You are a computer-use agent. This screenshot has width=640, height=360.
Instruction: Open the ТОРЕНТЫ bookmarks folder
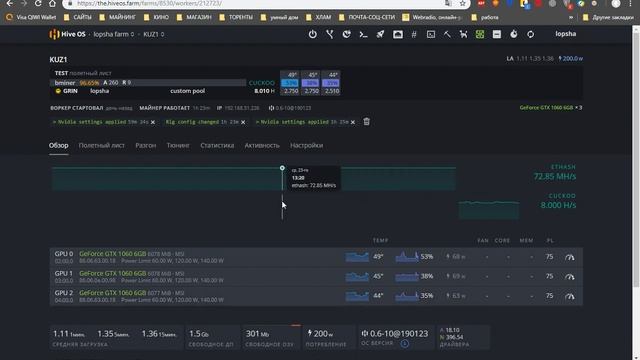[x=236, y=18]
